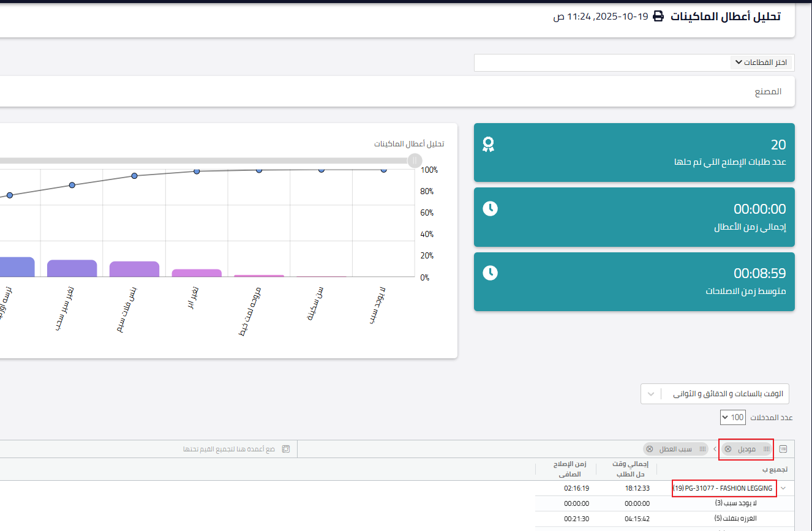This screenshot has width=812, height=531.
Task: Collapse the PG-31077 FASHION LEGGING group row
Action: [783, 488]
